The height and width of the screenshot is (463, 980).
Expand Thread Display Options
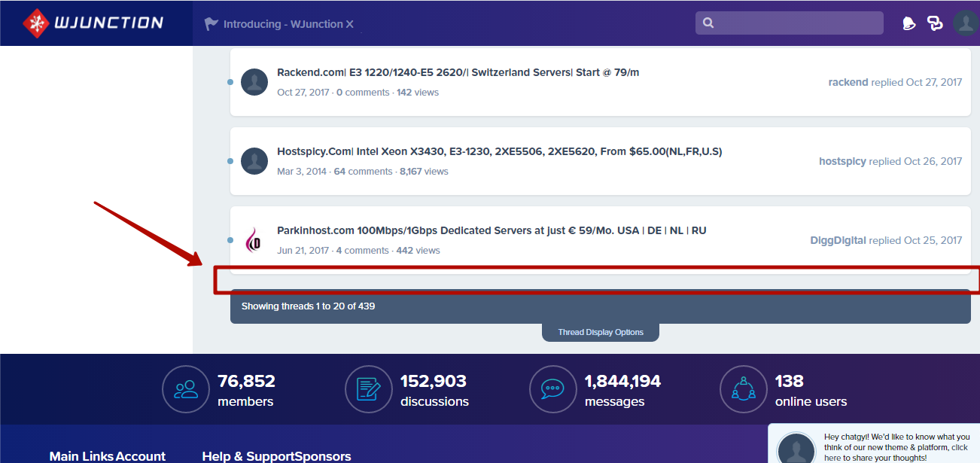pyautogui.click(x=600, y=332)
